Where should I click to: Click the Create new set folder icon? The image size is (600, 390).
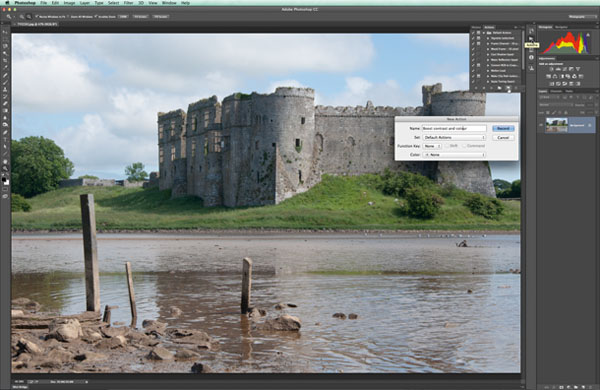499,88
